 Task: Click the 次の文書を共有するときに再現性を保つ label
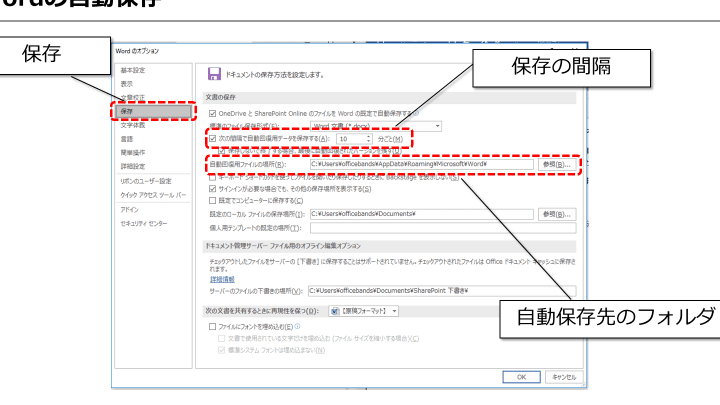(x=262, y=311)
